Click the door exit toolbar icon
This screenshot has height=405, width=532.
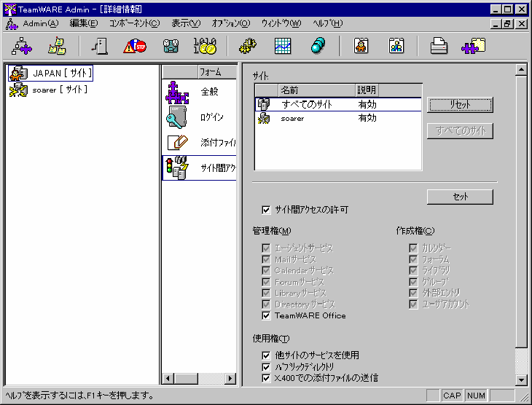click(x=100, y=46)
